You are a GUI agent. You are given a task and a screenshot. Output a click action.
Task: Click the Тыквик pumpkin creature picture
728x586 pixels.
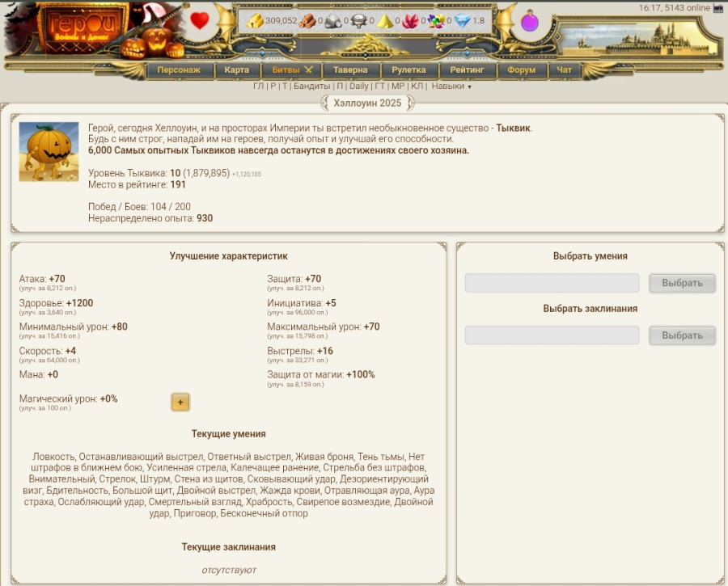(49, 152)
